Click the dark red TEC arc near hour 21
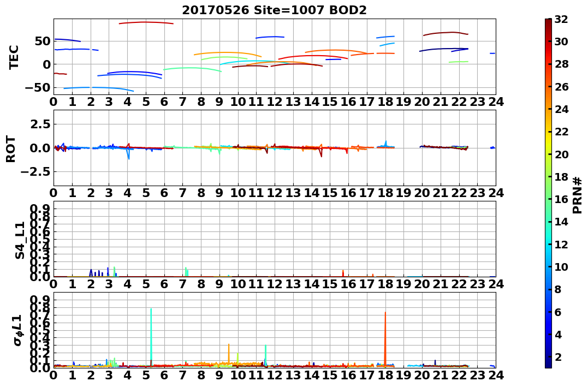 [446, 33]
